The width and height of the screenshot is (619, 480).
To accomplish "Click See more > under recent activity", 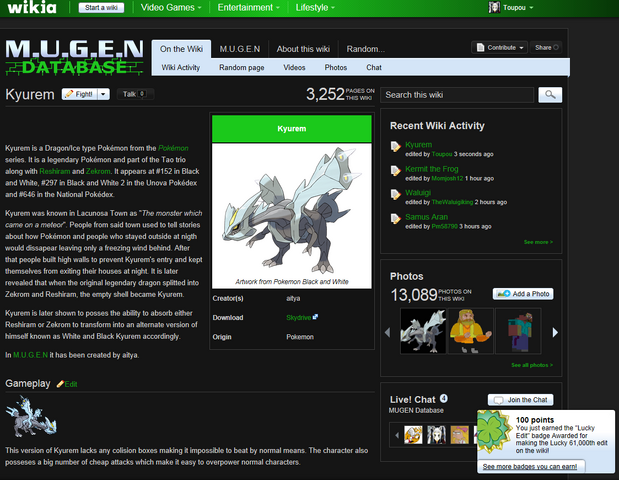I will coord(538,242).
